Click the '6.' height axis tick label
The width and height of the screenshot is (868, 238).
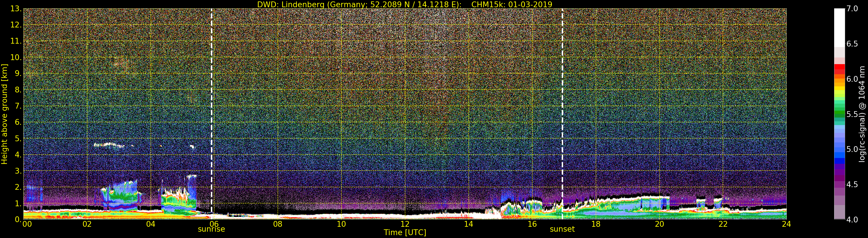coord(18,122)
